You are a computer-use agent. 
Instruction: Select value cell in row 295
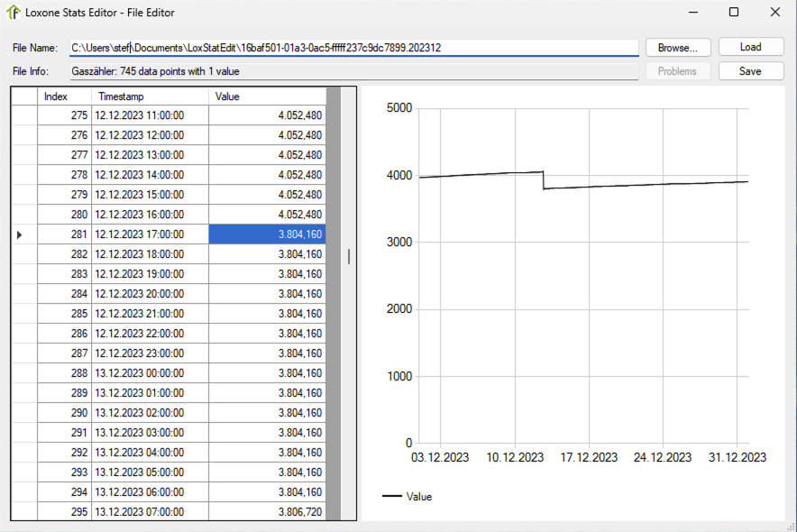[267, 512]
